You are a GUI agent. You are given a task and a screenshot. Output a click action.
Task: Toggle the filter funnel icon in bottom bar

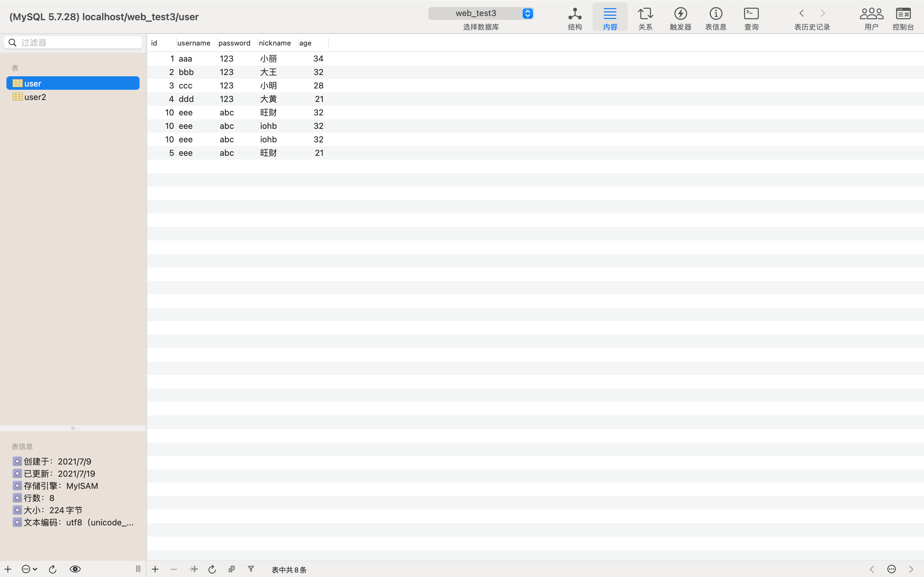[251, 569]
